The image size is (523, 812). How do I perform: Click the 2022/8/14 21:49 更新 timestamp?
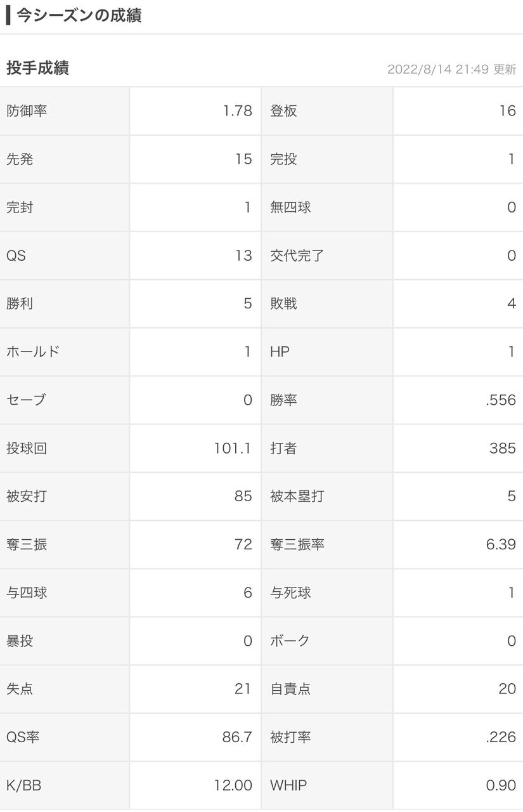point(451,69)
